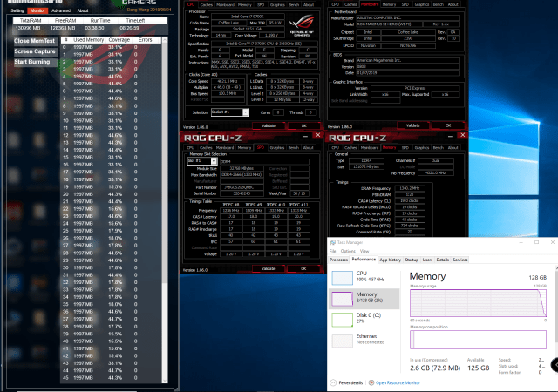
Task: Click the Memory composition bar
Action: click(x=478, y=340)
